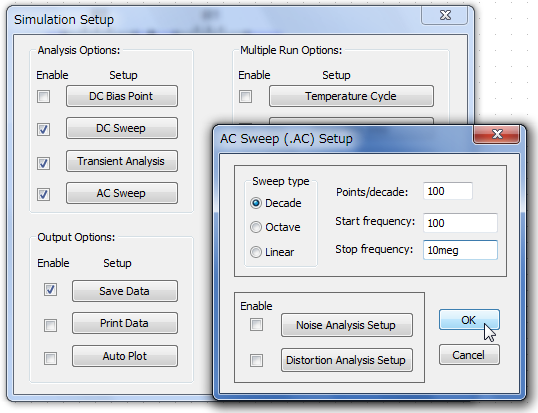Viewport: 538px width, 413px height.
Task: Enable the Noise Analysis checkbox
Action: point(256,324)
